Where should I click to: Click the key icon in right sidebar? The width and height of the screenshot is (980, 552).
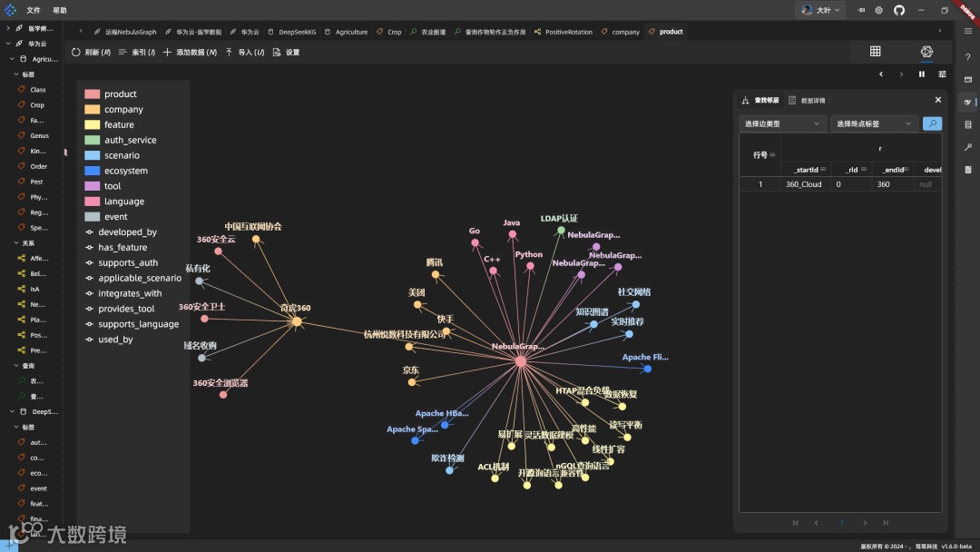[x=967, y=147]
